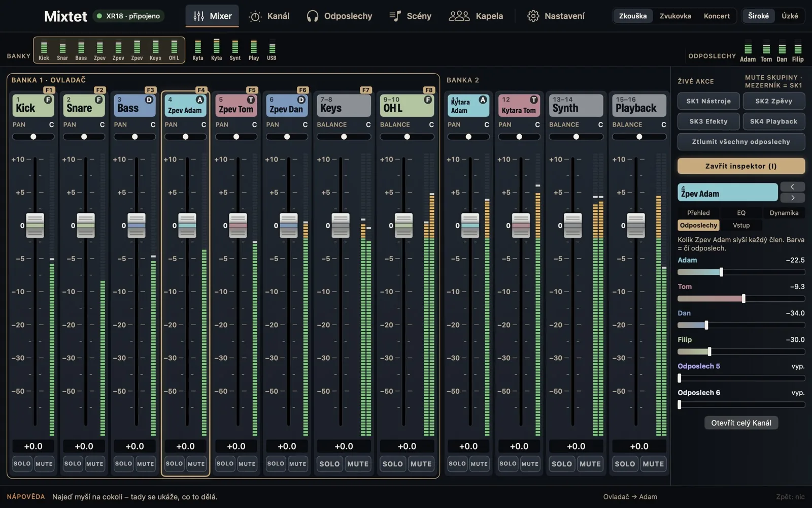
Task: Adjust the Kick pan slider
Action: click(x=33, y=137)
